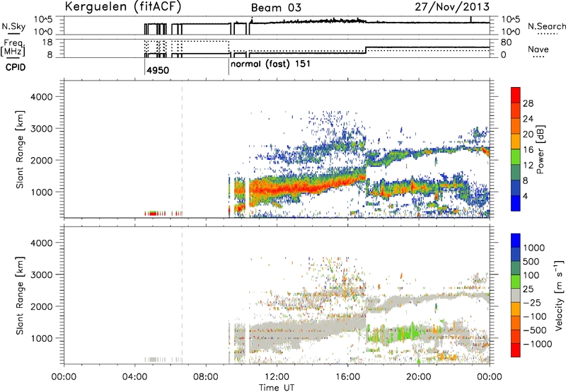Click the dashed vertical marker in velocity panel
The height and width of the screenshot is (392, 566).
click(182, 295)
